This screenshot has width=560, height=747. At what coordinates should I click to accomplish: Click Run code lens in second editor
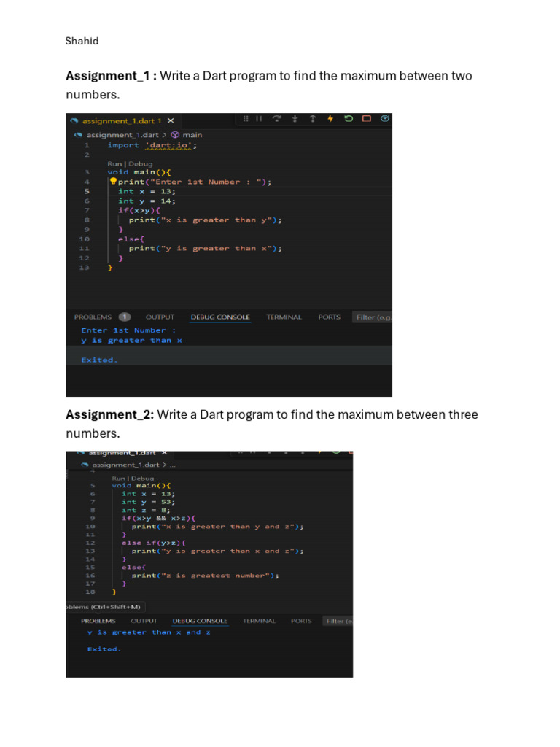point(118,479)
